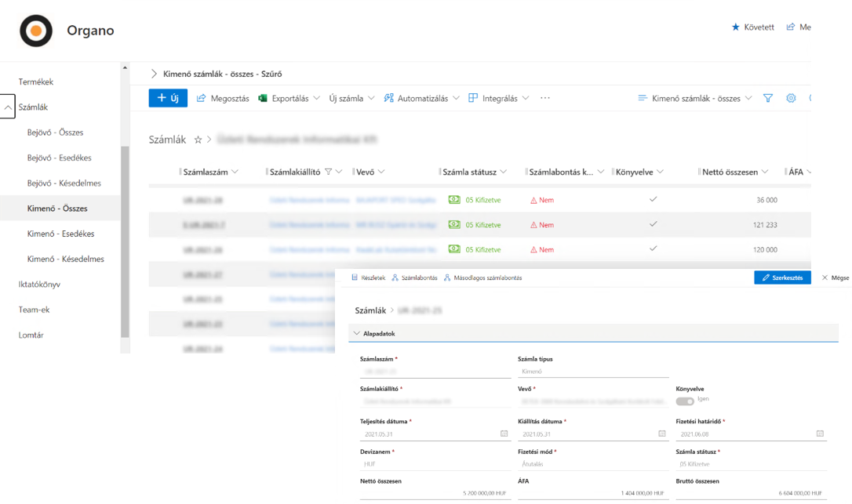Switch to the Számlabontás tab

tap(414, 277)
